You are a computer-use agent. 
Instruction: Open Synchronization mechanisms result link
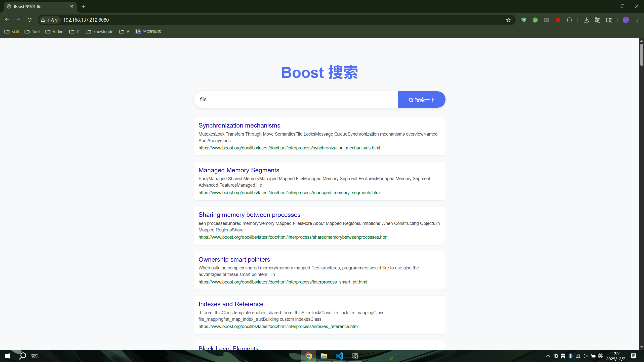coord(239,125)
